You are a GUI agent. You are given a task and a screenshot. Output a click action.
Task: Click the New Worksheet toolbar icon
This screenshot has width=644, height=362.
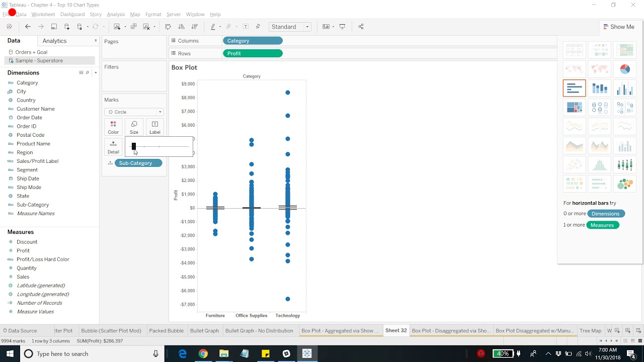coord(117,27)
